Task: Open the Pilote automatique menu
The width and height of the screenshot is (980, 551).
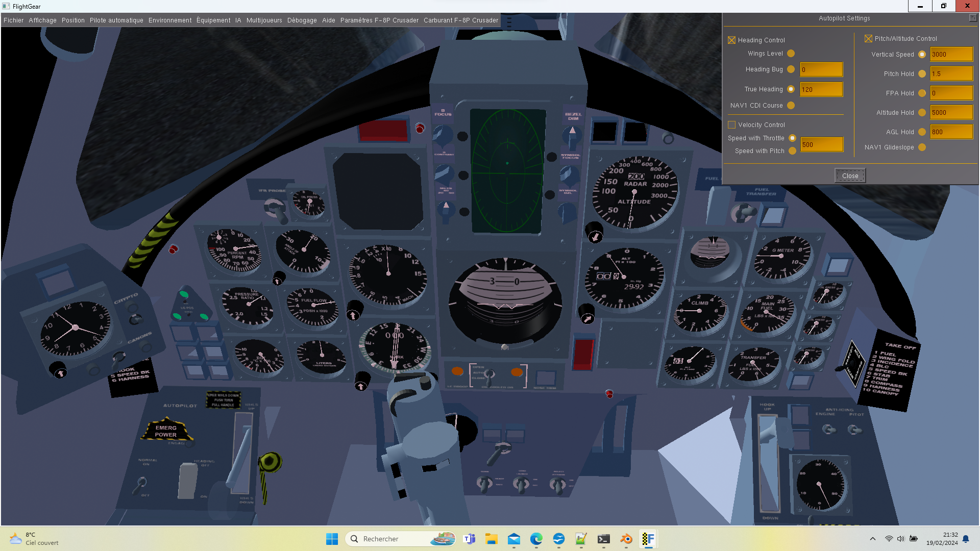Action: (116, 20)
